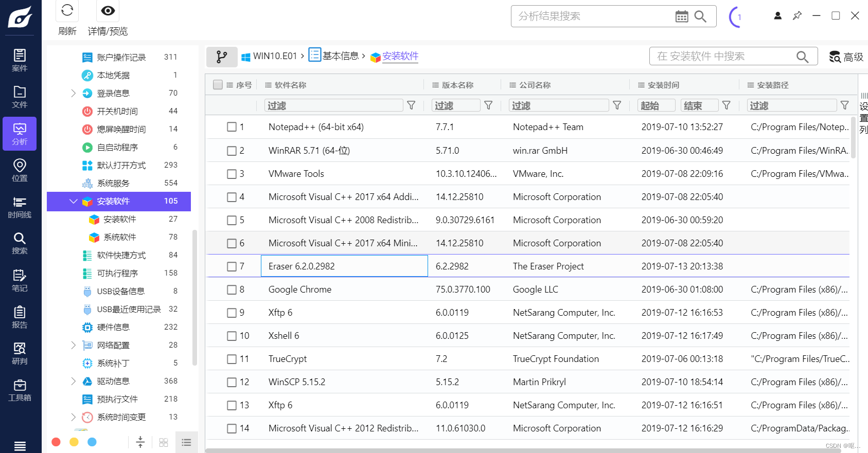Viewport: 868px width, 453px height.
Task: Check the TrueCrypt row checkbox
Action: (x=232, y=359)
